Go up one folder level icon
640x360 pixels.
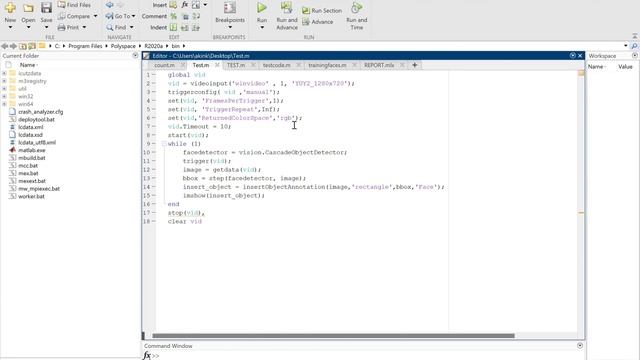23,46
